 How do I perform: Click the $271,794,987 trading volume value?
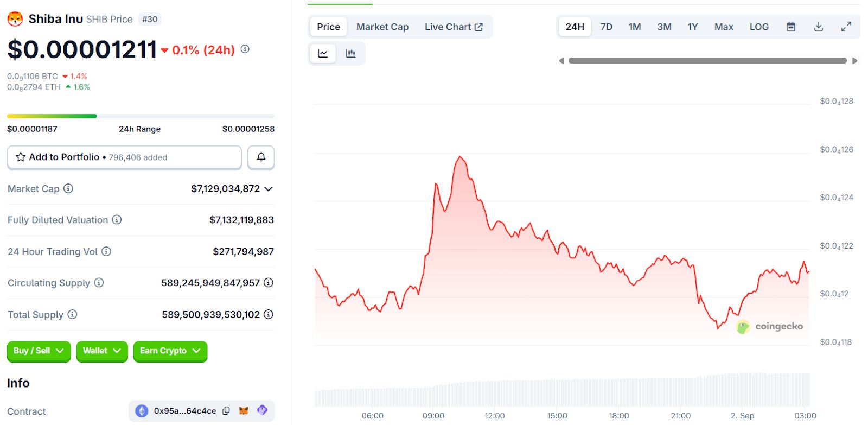point(243,251)
